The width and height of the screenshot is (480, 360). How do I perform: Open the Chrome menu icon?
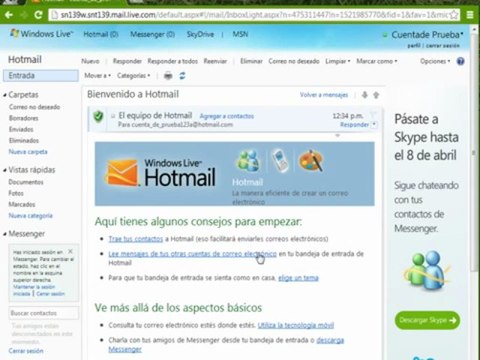(470, 15)
